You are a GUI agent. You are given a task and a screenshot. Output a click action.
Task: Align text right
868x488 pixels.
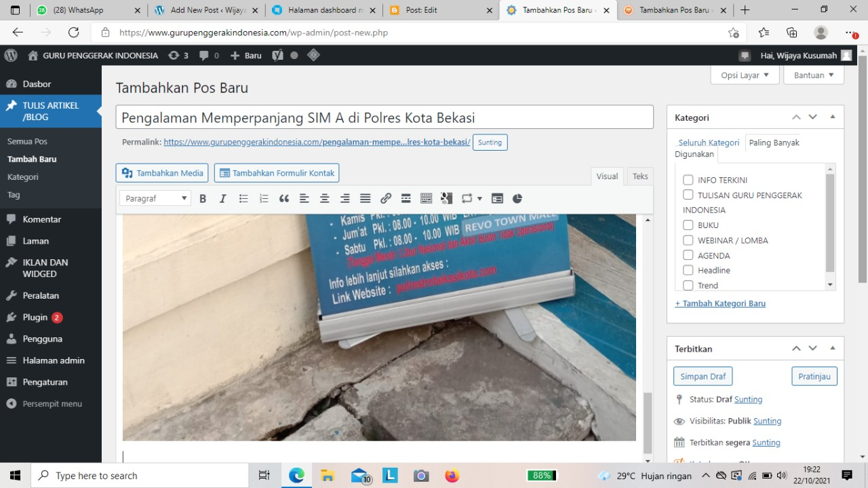[345, 199]
